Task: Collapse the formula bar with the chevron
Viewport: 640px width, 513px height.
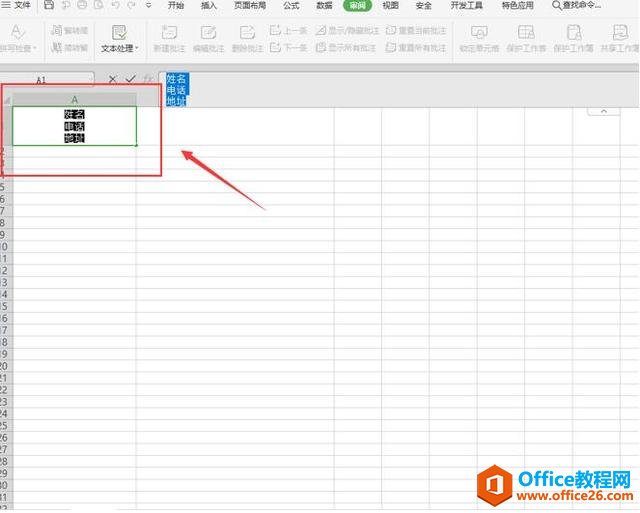Action: pyautogui.click(x=603, y=111)
